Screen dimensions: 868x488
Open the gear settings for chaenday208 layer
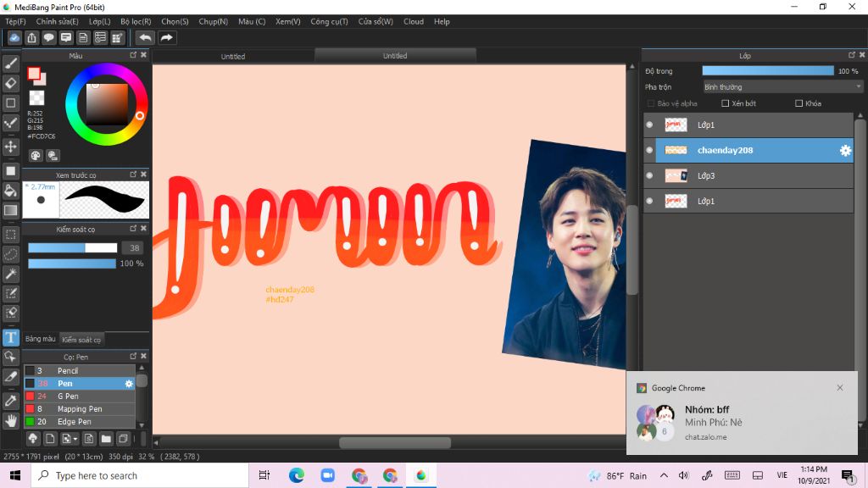point(845,151)
